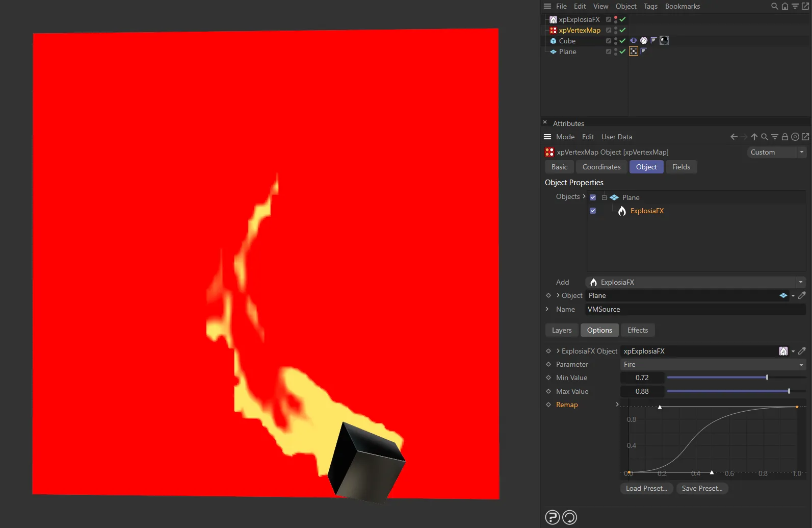Select the xpExplosiaFX object icon
This screenshot has width=812, height=528.
(553, 19)
